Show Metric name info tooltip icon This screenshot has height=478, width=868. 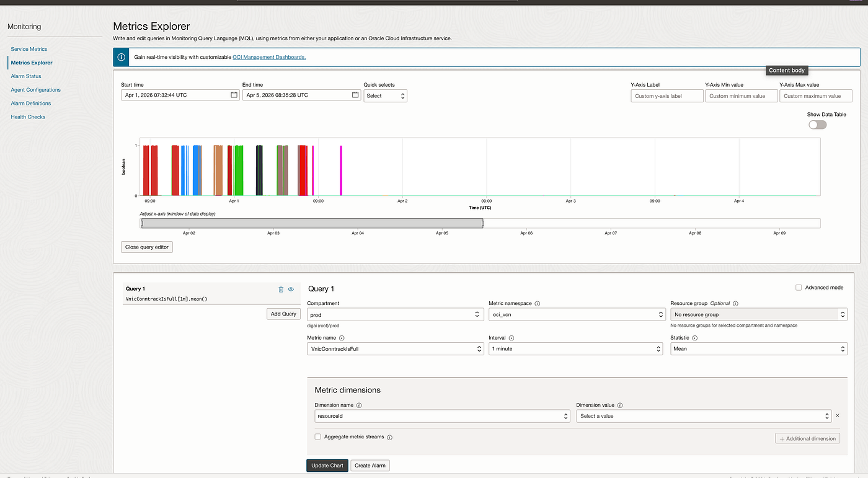(342, 338)
